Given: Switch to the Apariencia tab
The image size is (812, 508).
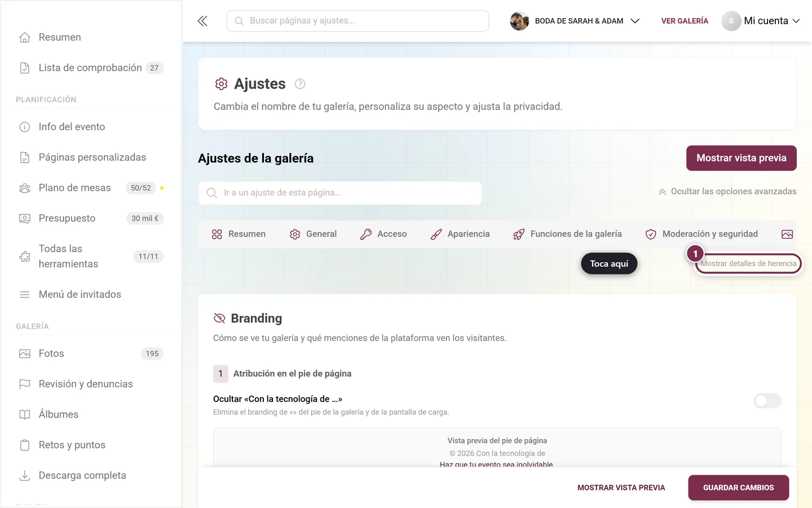Looking at the screenshot, I should (460, 234).
